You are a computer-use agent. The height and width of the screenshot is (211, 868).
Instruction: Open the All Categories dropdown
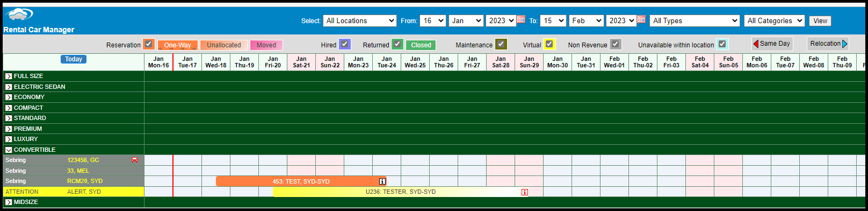775,21
